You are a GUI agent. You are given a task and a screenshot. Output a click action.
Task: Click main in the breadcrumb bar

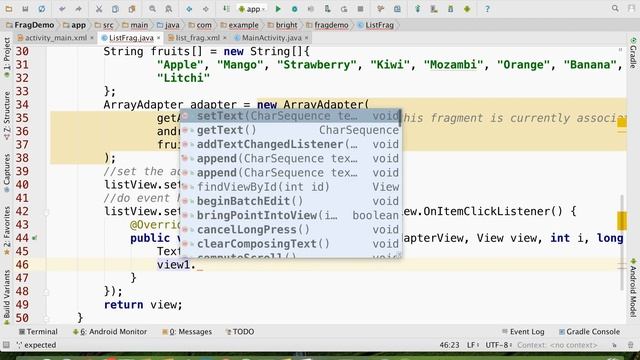pyautogui.click(x=135, y=25)
